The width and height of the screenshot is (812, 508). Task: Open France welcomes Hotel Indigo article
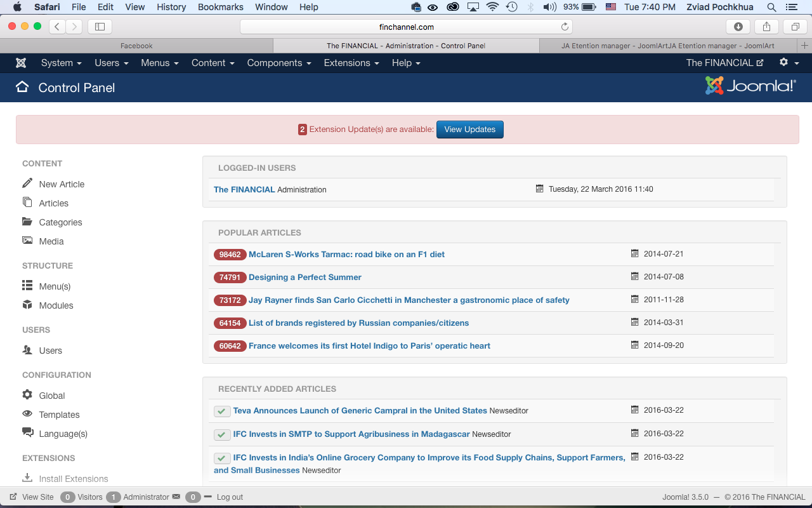click(x=369, y=345)
